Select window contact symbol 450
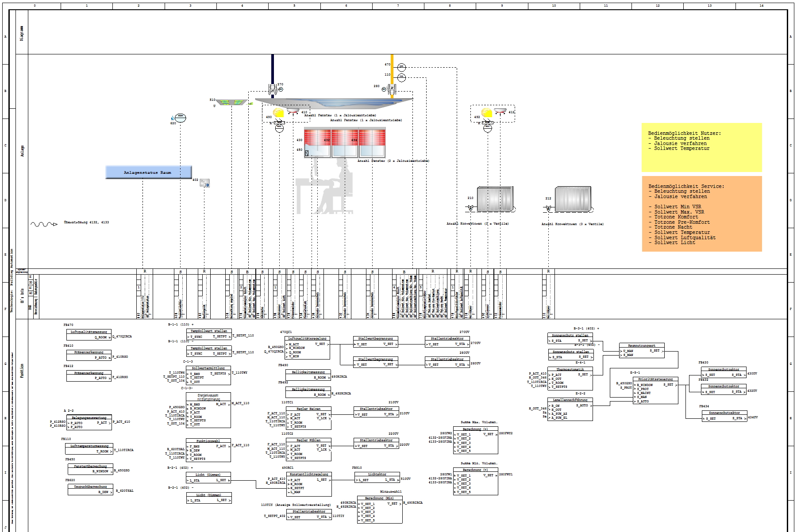797x532 pixels. (x=307, y=152)
